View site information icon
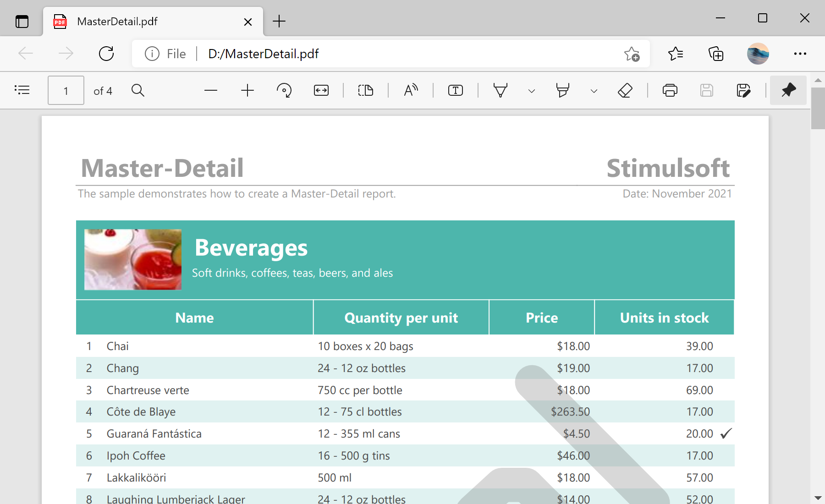The width and height of the screenshot is (825, 504). (x=152, y=54)
